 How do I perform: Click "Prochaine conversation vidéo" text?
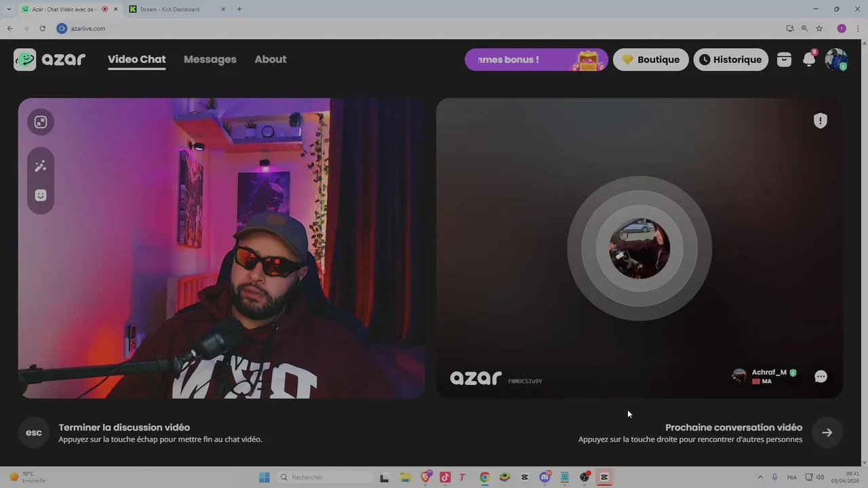point(734,428)
